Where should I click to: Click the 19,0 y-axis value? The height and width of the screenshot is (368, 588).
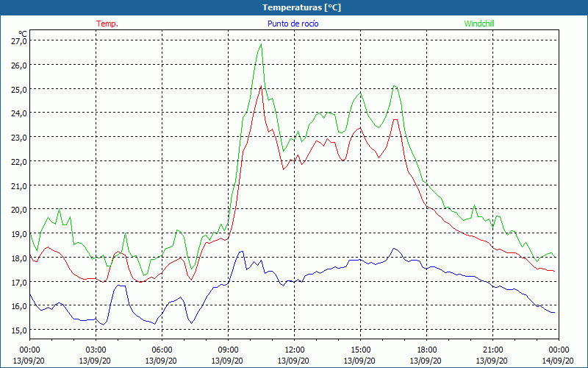[19, 234]
